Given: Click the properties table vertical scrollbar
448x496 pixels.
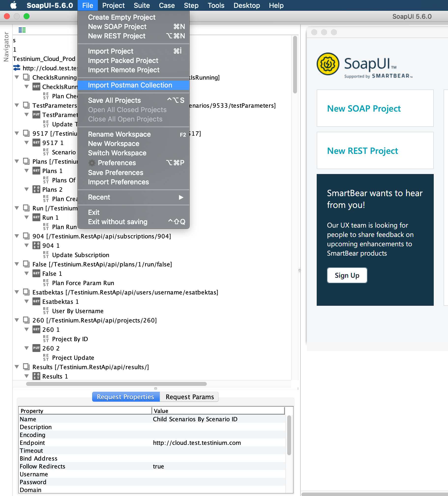Looking at the screenshot, I should pyautogui.click(x=289, y=435).
